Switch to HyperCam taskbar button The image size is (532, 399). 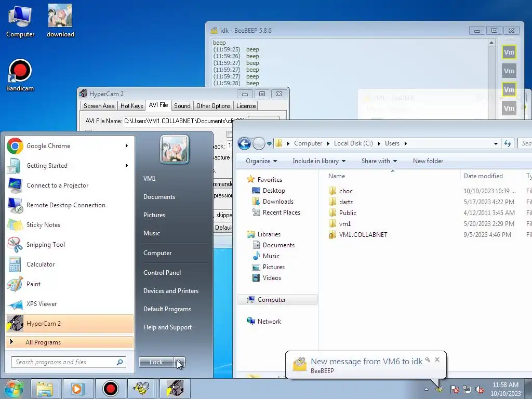pyautogui.click(x=175, y=389)
